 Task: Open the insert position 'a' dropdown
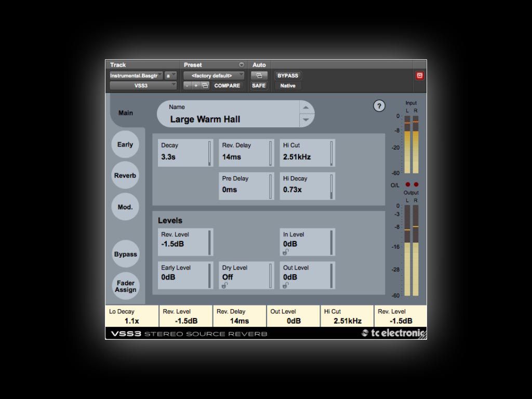[x=170, y=76]
